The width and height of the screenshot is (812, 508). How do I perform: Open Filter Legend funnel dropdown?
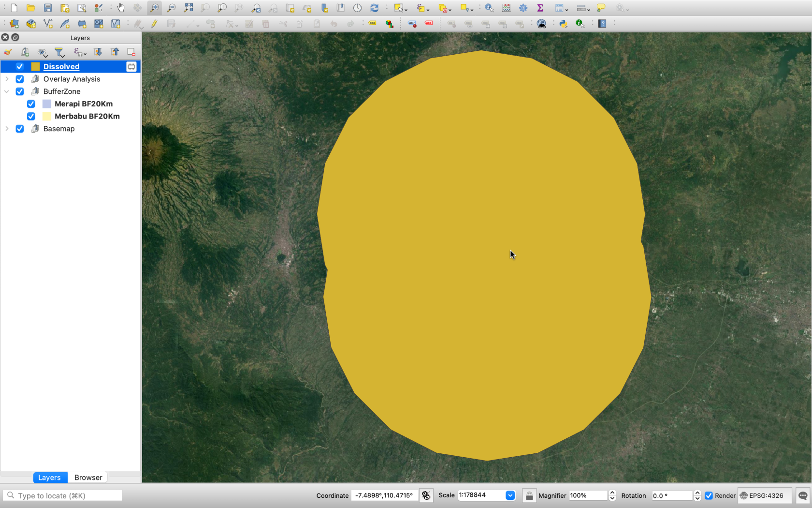(59, 52)
